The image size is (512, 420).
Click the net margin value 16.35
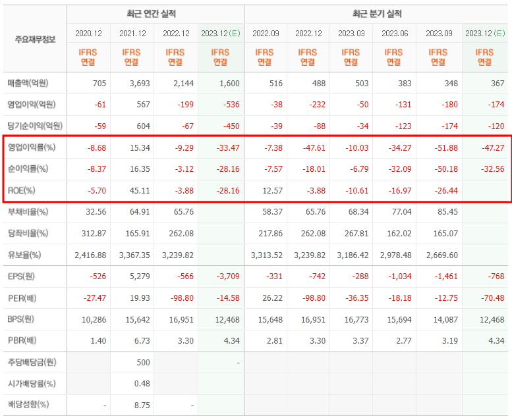click(x=140, y=169)
